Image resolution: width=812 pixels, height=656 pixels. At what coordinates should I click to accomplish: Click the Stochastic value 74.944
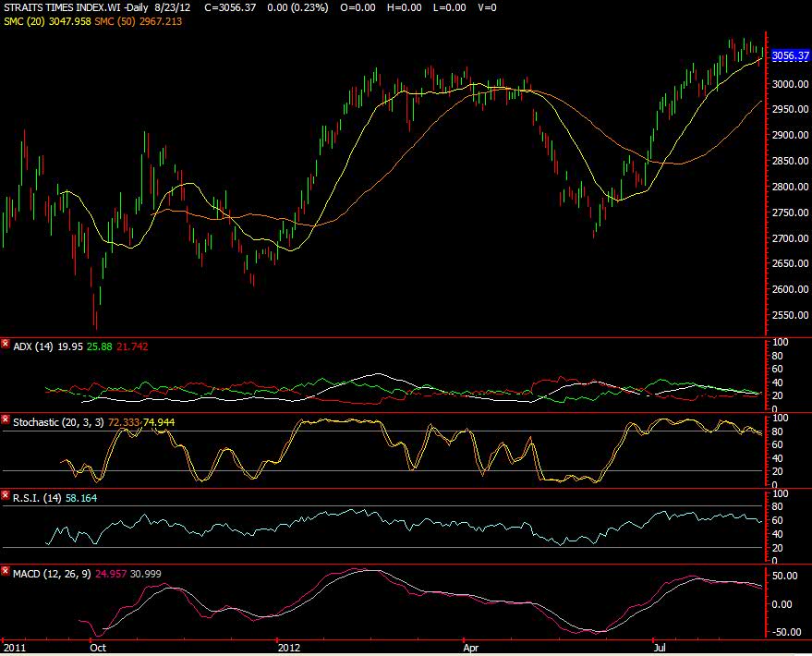pyautogui.click(x=159, y=422)
